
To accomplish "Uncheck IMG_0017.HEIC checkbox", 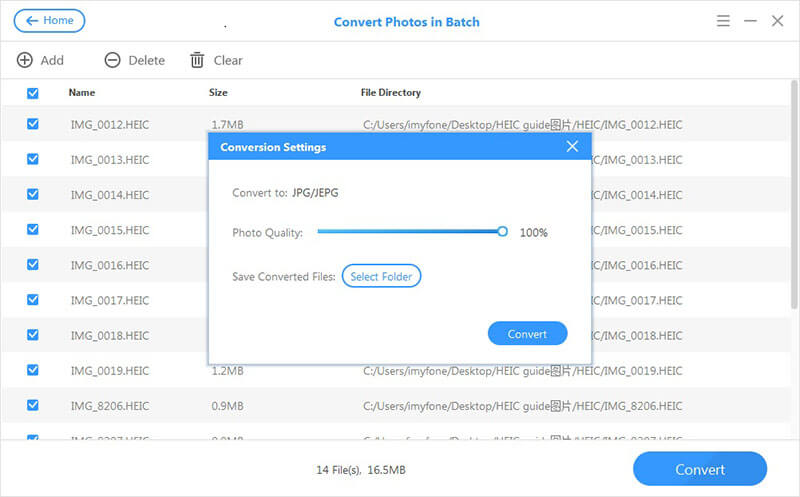I will coord(33,300).
